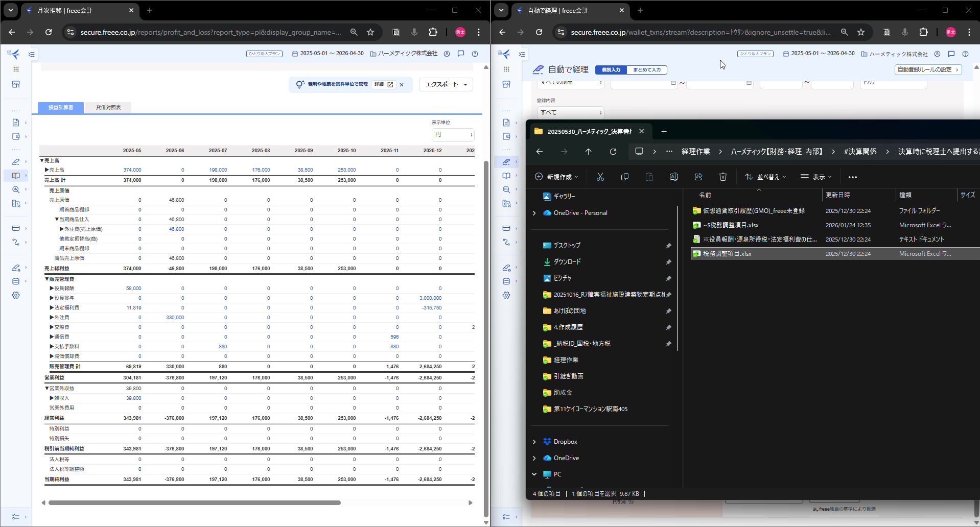Open the 表示単位 円 dropdown
The image size is (980, 527).
tap(453, 135)
